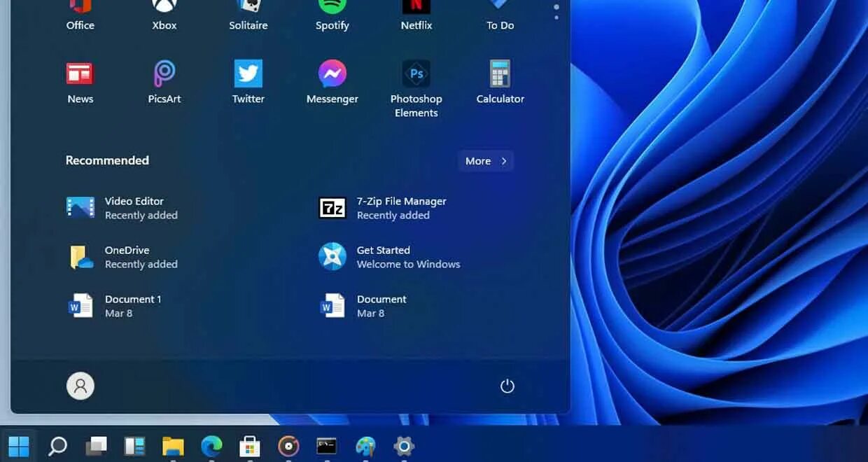Expand More recommended items

pos(486,161)
